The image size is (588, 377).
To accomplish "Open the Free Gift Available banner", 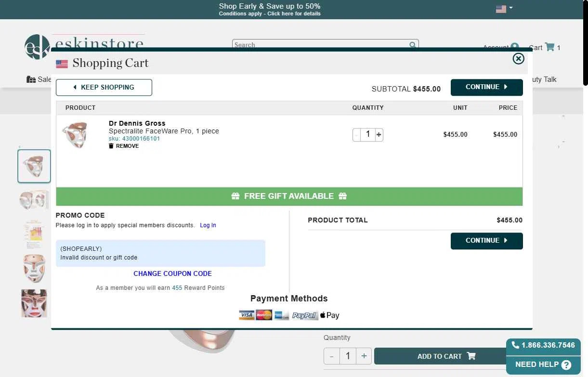I will coord(289,196).
